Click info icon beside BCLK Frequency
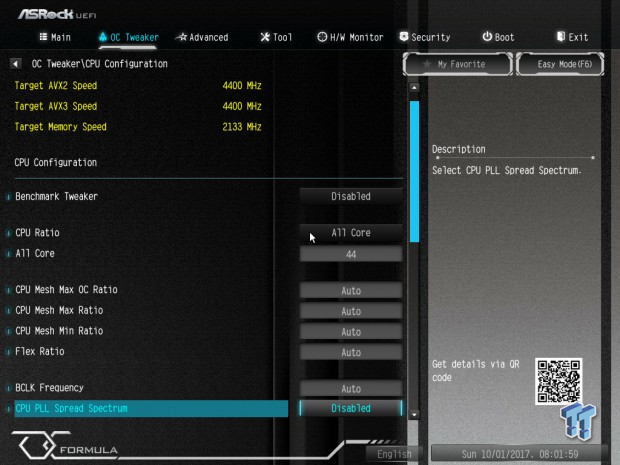This screenshot has width=620, height=465. click(8, 388)
